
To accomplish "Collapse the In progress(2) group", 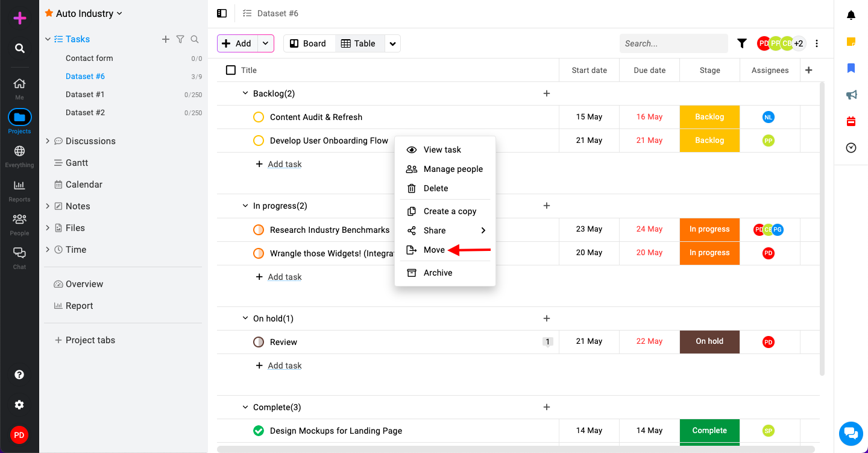I will [245, 206].
